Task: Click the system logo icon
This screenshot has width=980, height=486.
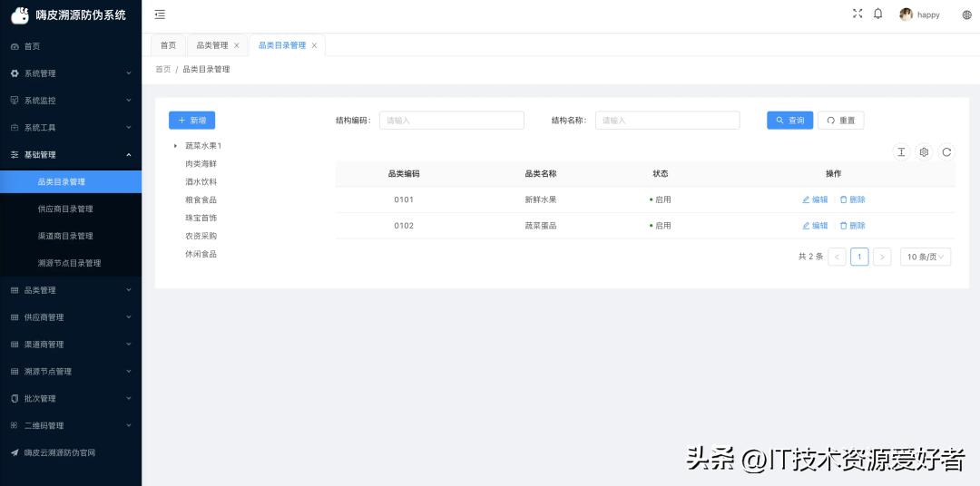Action: [x=20, y=15]
